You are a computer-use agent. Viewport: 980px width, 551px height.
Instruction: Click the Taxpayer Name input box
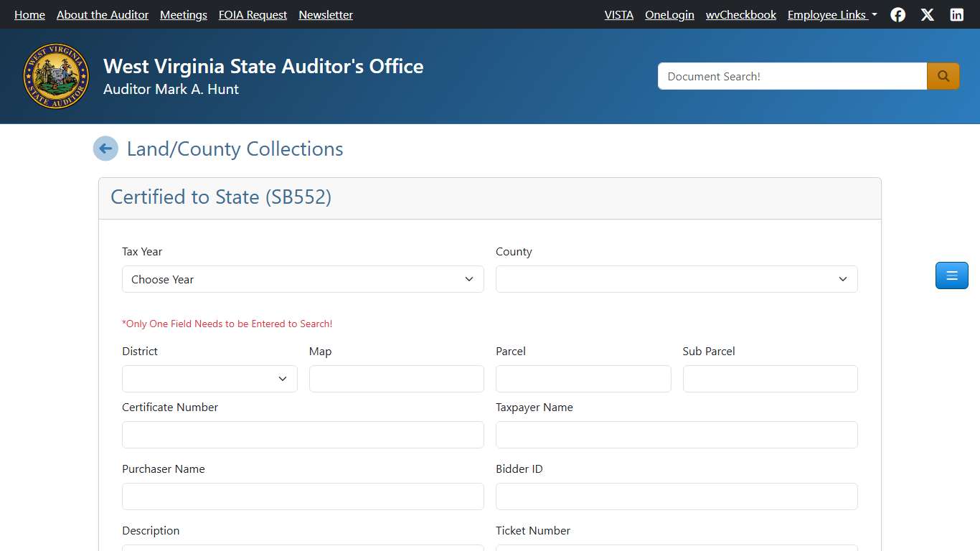677,434
